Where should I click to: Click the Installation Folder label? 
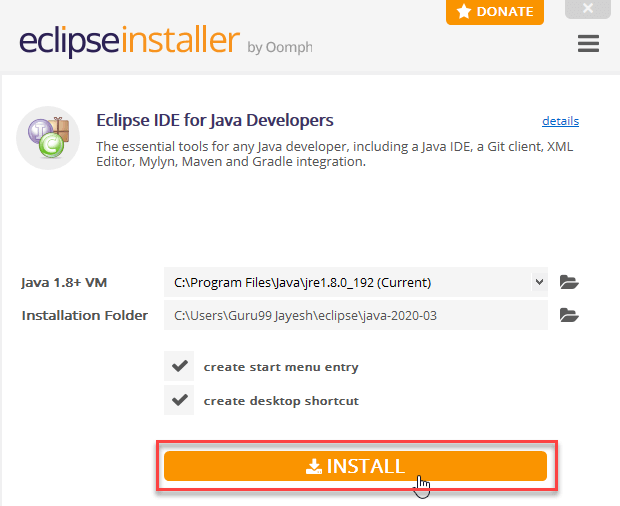click(85, 316)
